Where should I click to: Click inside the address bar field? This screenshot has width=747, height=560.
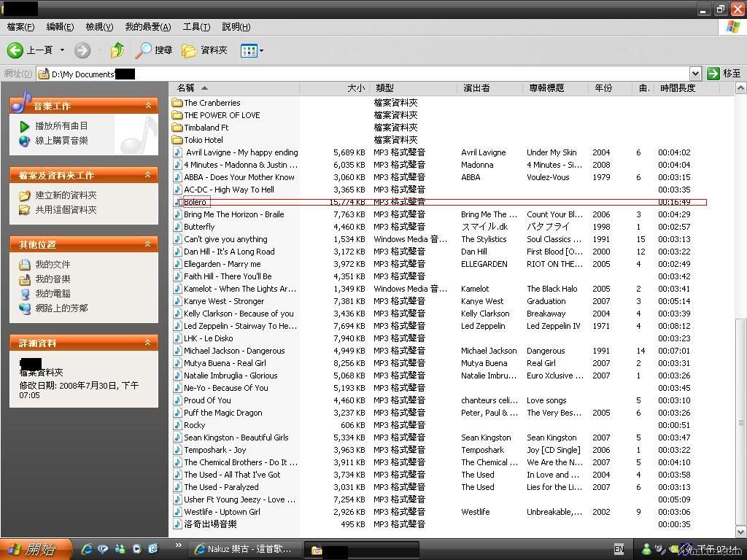click(362, 74)
